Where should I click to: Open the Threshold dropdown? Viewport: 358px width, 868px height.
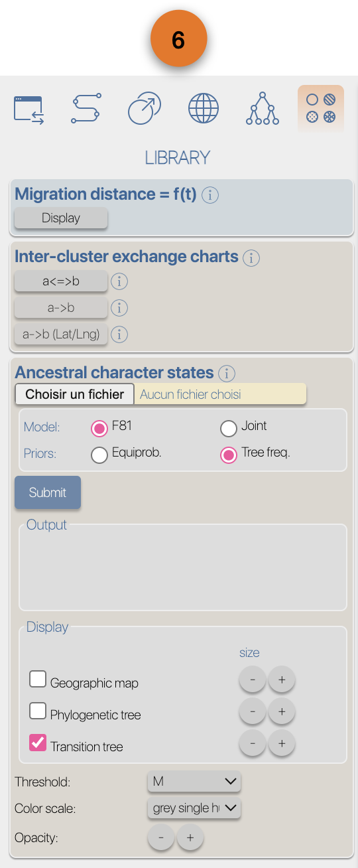point(194,782)
